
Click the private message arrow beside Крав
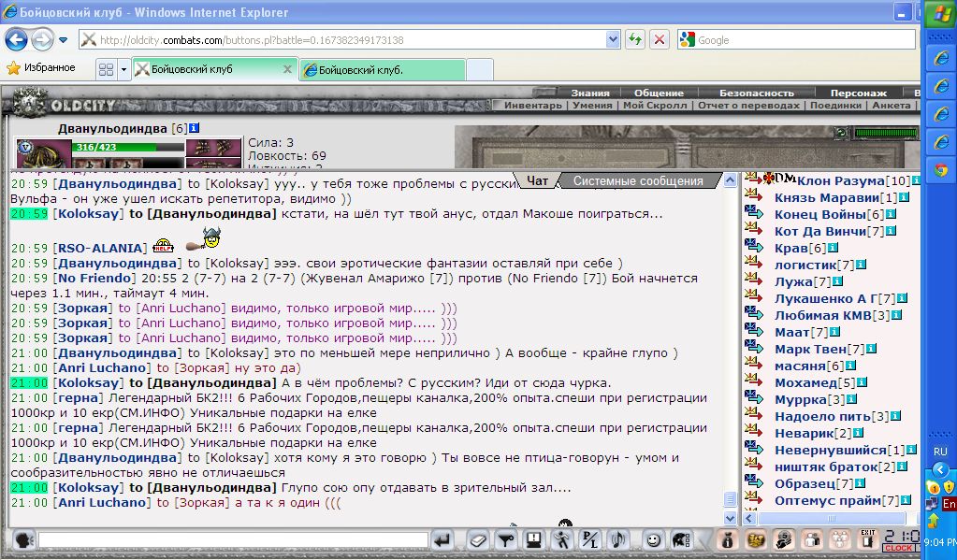pyautogui.click(x=754, y=246)
